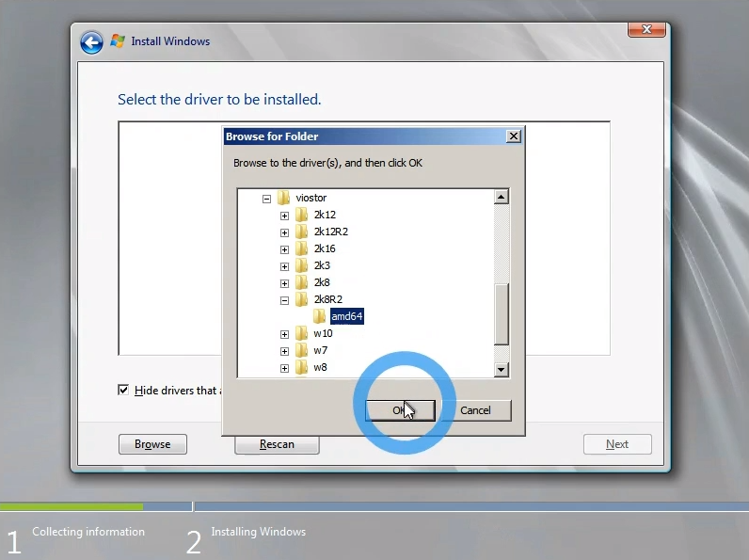Close the Browse for Folder dialog
Image resolution: width=749 pixels, height=560 pixels.
point(514,136)
